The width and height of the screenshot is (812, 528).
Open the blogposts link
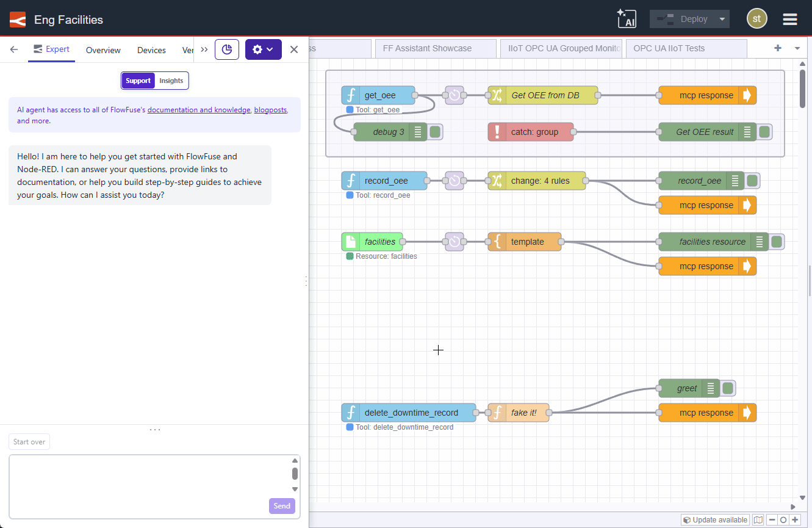click(270, 109)
